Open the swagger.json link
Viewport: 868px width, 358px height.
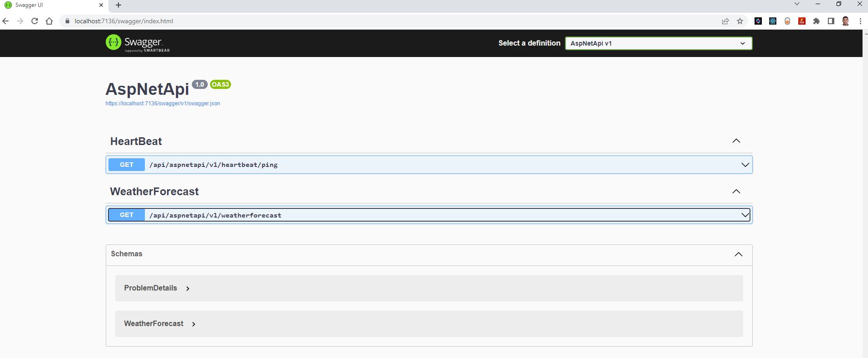coord(163,104)
